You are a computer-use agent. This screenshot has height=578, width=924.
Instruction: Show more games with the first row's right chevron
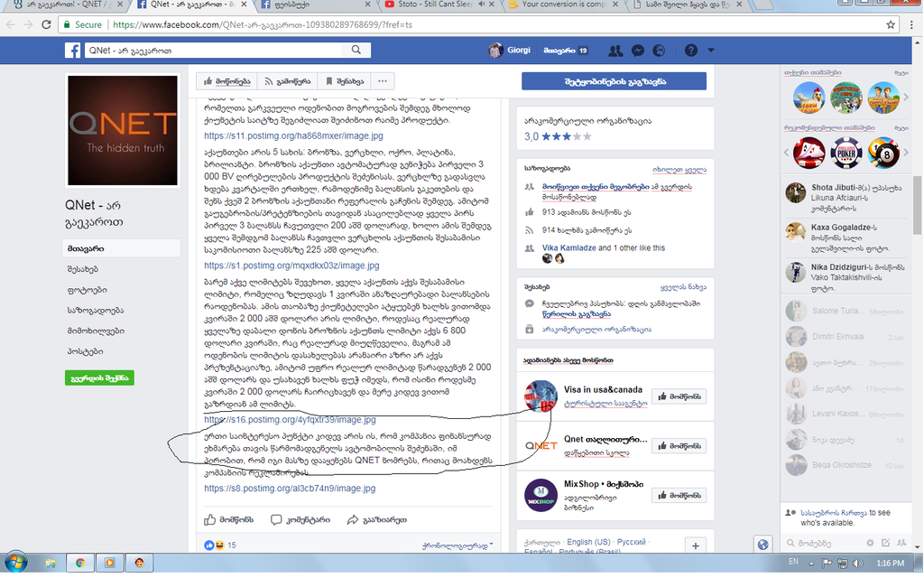[x=906, y=98]
